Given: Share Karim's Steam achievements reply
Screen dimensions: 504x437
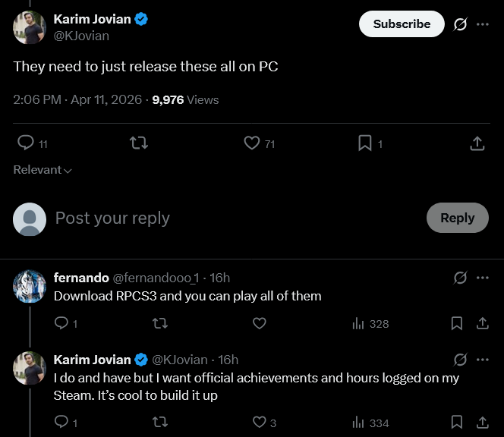Looking at the screenshot, I should click(x=482, y=423).
